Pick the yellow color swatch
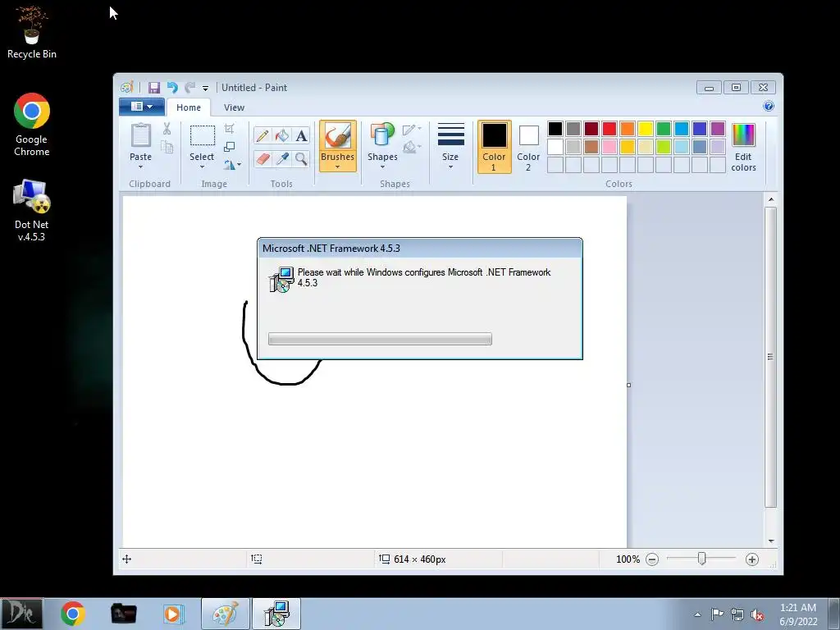This screenshot has width=840, height=630. tap(645, 129)
